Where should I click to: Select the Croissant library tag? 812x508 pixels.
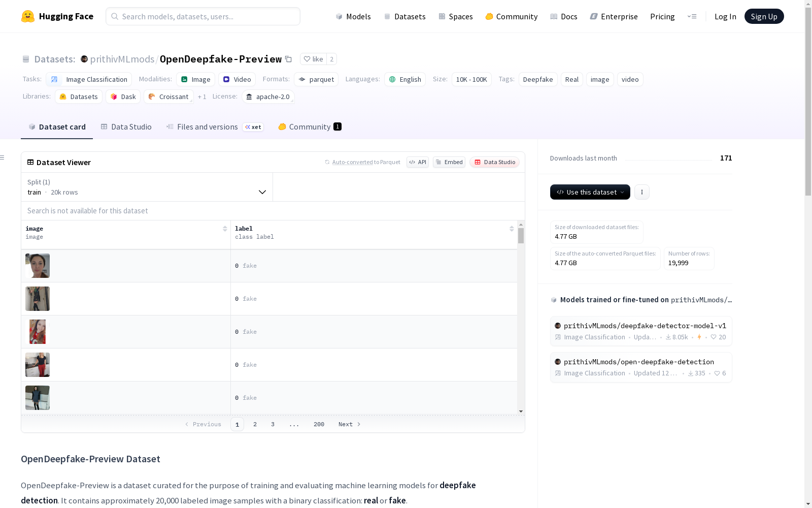(x=168, y=97)
